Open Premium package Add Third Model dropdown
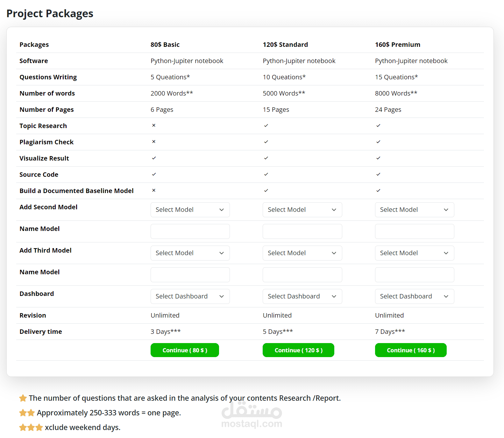 [x=414, y=253]
